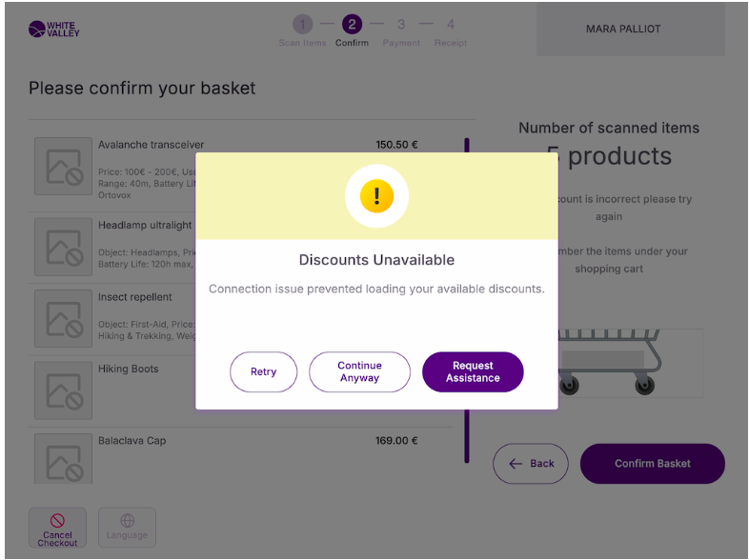This screenshot has height=560, width=749.
Task: Click the yellow warning exclamation icon
Action: click(376, 196)
